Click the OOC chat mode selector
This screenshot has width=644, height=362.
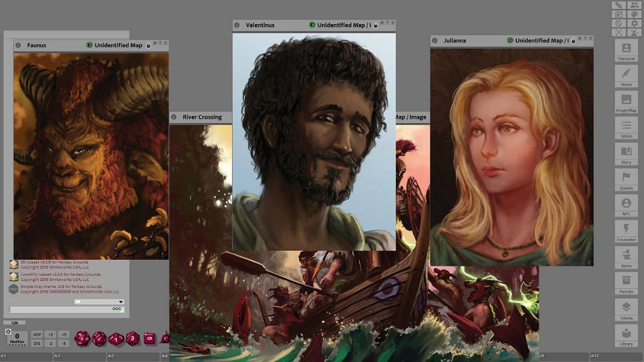pyautogui.click(x=117, y=309)
